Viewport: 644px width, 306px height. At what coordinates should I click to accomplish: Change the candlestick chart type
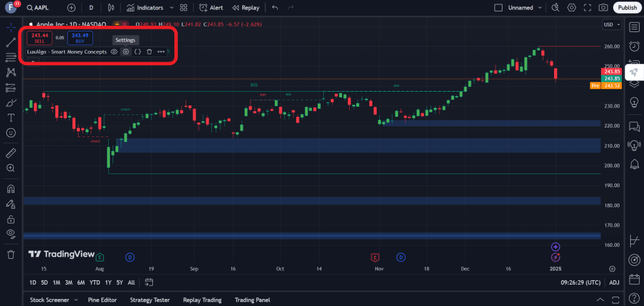click(111, 8)
